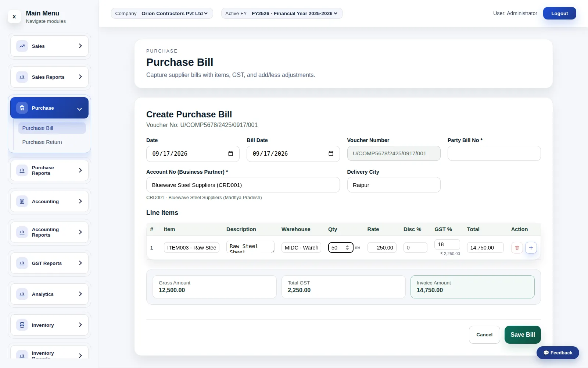The height and width of the screenshot is (368, 588).
Task: Click the Purchase Reports chart icon
Action: point(22,170)
